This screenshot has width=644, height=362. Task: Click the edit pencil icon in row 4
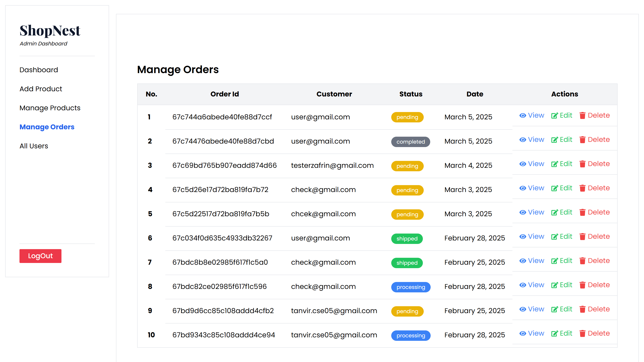click(x=554, y=188)
